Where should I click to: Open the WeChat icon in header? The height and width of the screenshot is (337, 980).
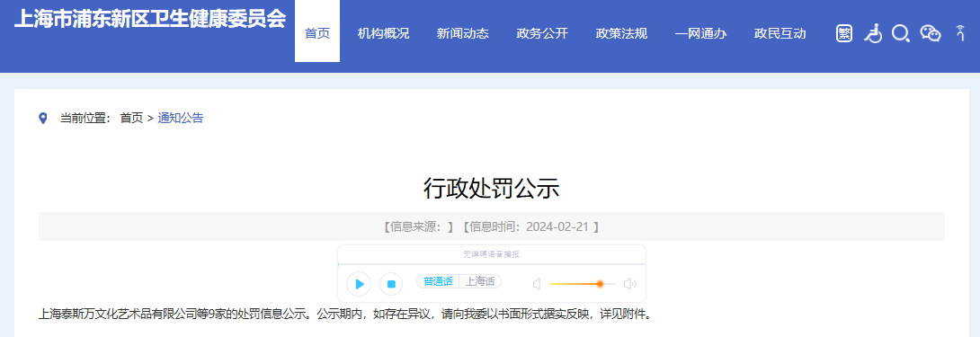coord(931,34)
